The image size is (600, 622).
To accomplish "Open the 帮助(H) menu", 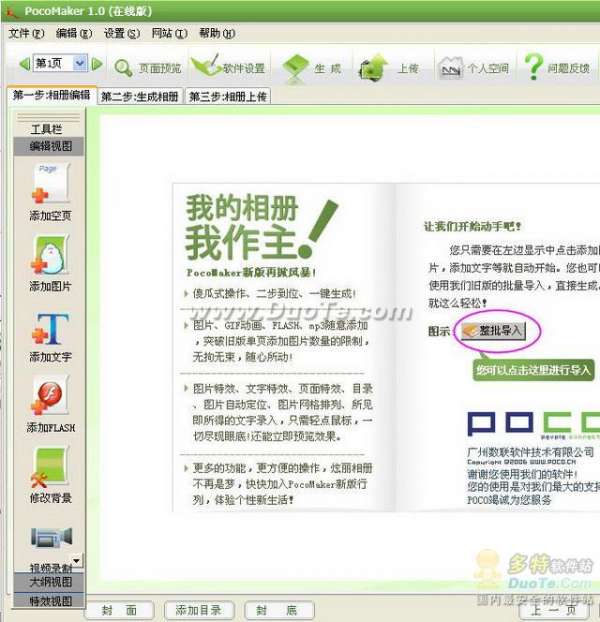I will pyautogui.click(x=217, y=33).
